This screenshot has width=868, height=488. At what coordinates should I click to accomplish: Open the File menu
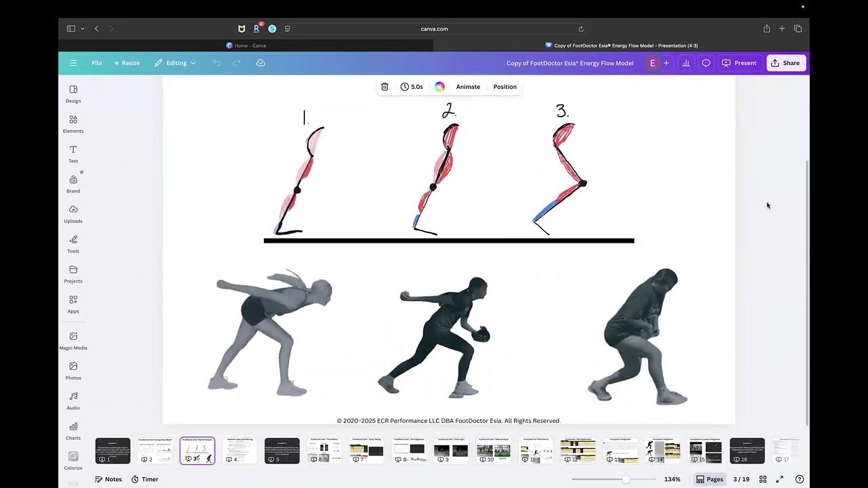coord(97,63)
